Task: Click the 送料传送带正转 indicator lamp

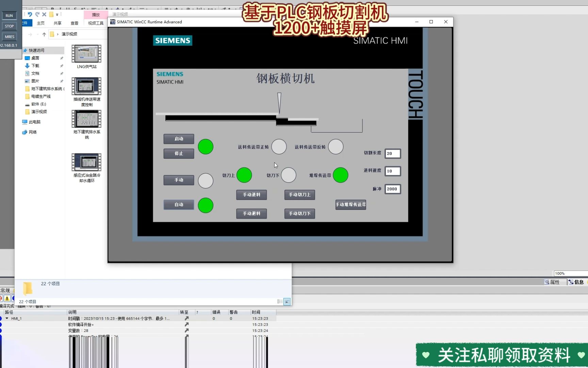Action: 279,147
